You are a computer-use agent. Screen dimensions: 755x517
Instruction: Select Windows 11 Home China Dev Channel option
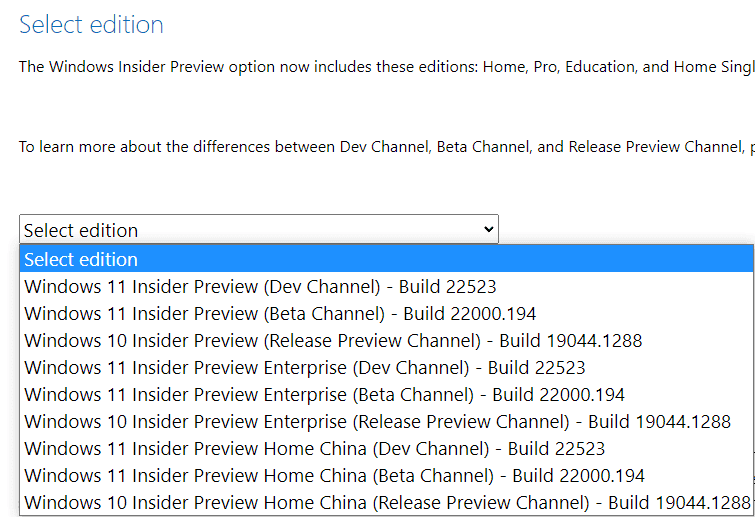coord(387,448)
